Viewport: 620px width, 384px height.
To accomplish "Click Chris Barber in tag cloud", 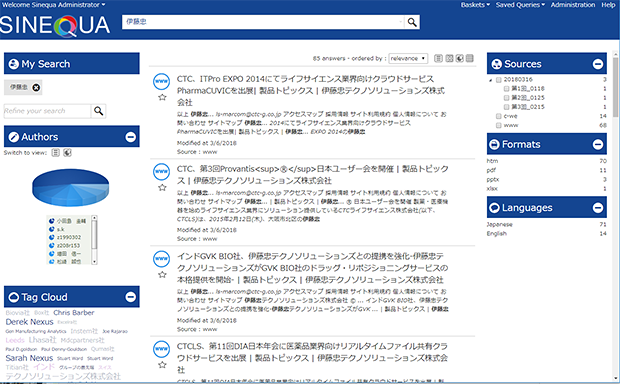I will click(74, 313).
